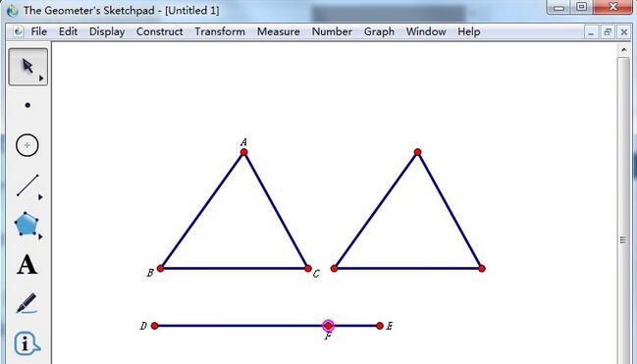Select the Selection Arrow tool
This screenshot has width=637, height=364.
(27, 67)
